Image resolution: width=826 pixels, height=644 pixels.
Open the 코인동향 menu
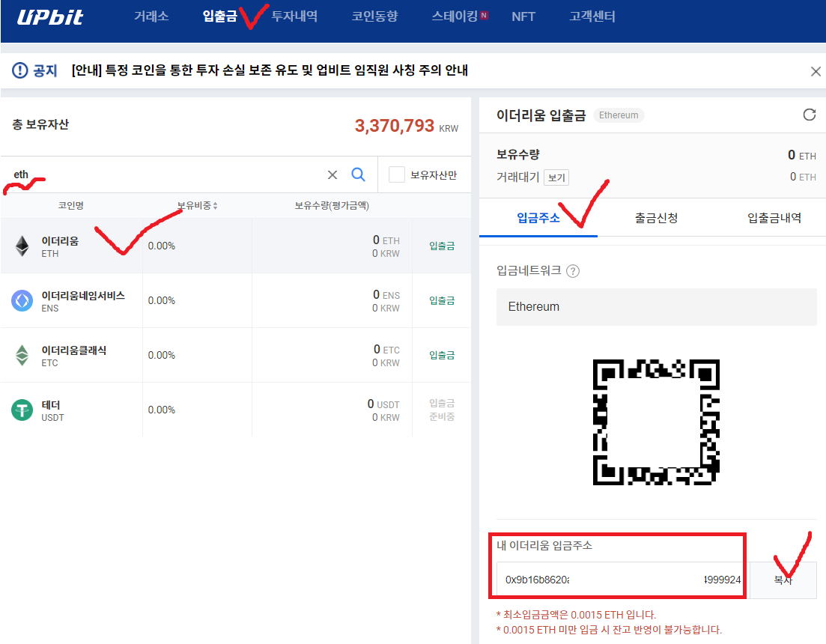click(x=374, y=16)
